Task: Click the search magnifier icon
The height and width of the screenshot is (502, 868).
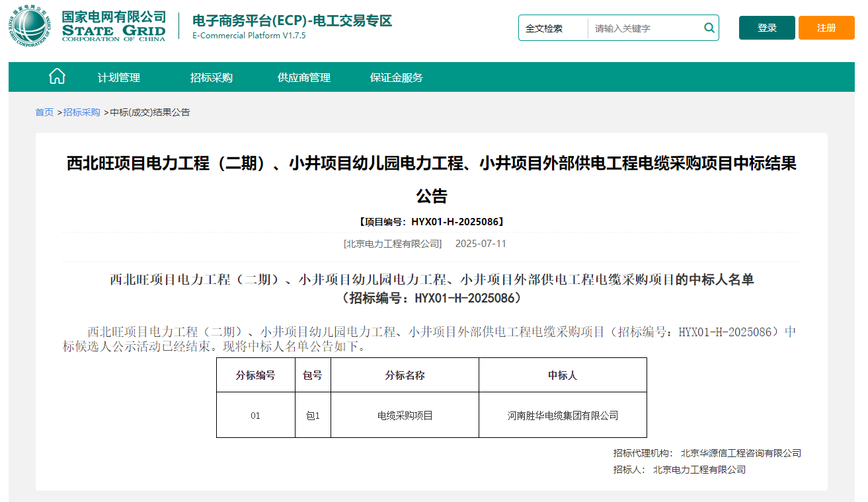Action: tap(709, 28)
